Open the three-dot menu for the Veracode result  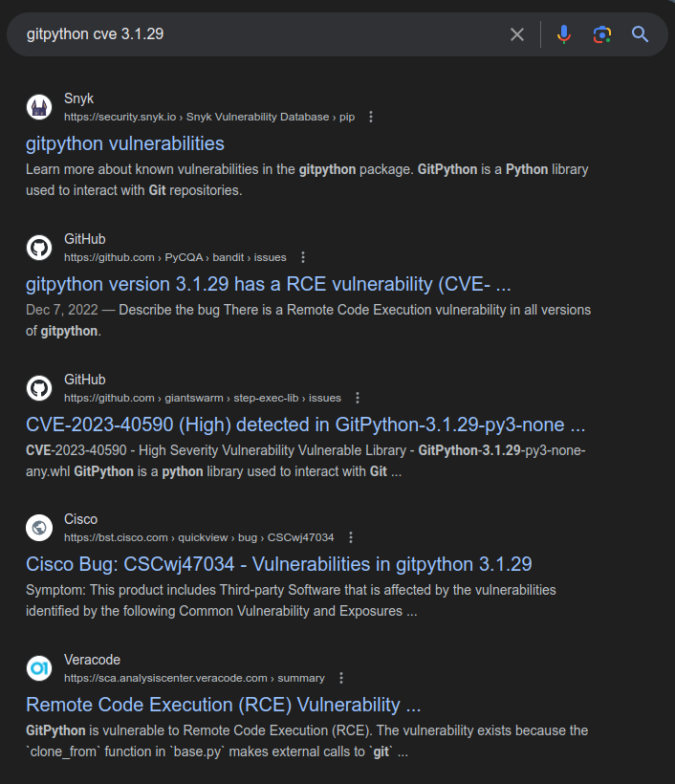(x=341, y=678)
